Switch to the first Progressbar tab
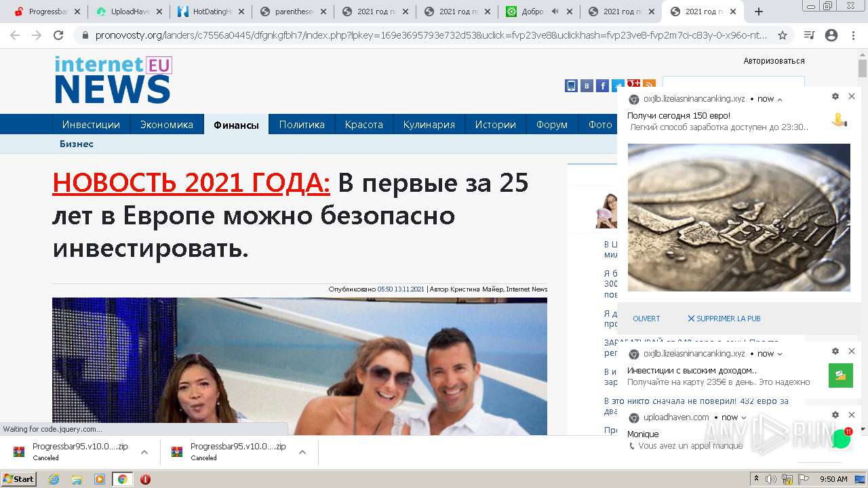868x488 pixels. point(47,12)
